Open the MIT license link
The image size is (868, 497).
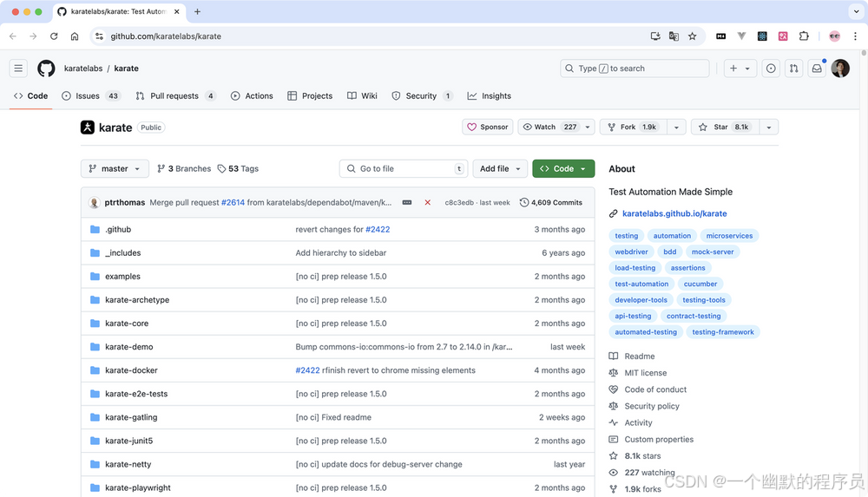(646, 373)
